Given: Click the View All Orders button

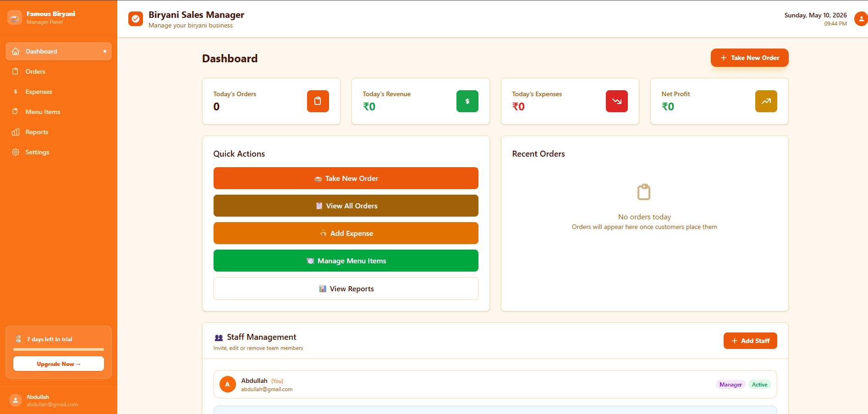Looking at the screenshot, I should 346,206.
